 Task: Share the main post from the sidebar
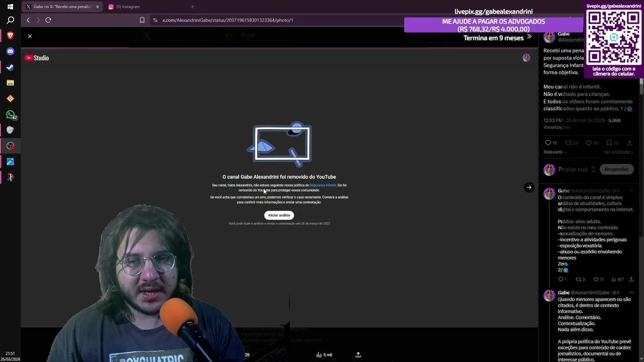tap(629, 143)
